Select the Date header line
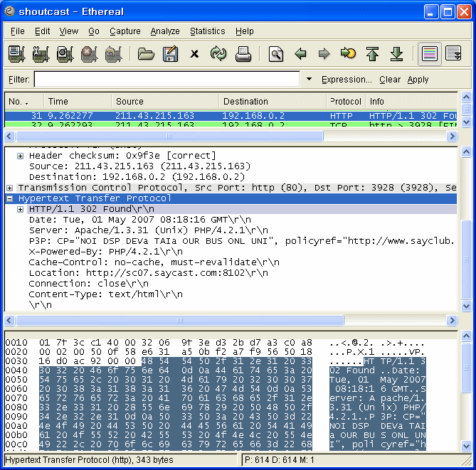This screenshot has width=476, height=470. tap(139, 220)
